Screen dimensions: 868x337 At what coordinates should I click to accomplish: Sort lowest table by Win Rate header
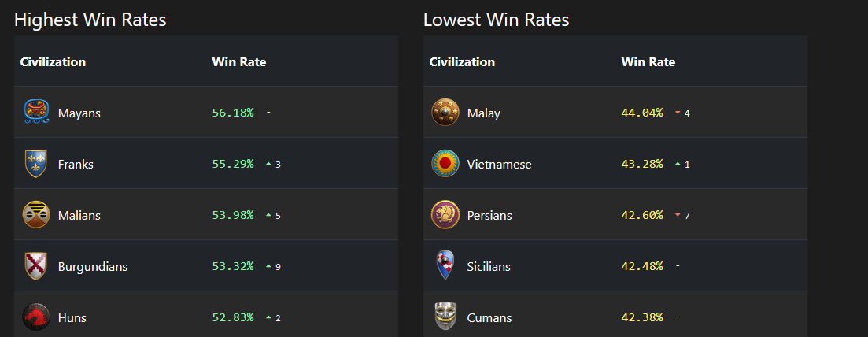[x=648, y=62]
